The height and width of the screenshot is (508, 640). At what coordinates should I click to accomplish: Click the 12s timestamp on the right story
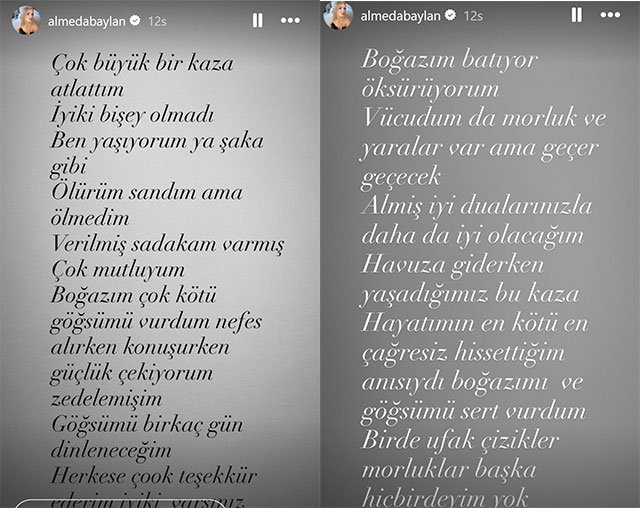click(x=473, y=16)
